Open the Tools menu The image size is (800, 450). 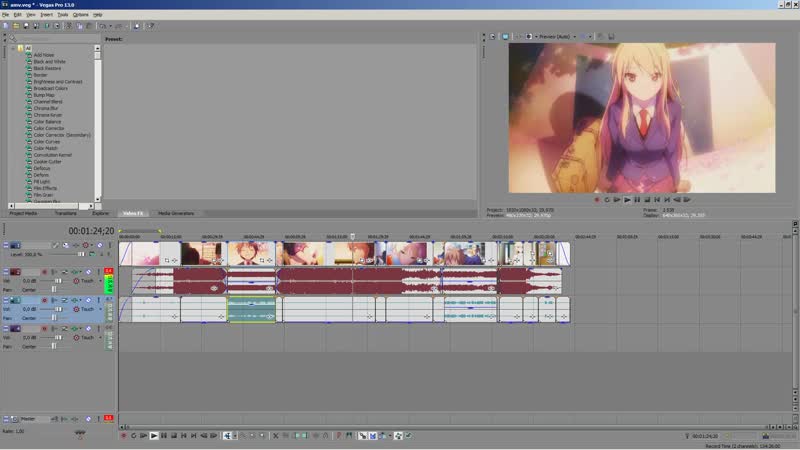click(x=63, y=15)
